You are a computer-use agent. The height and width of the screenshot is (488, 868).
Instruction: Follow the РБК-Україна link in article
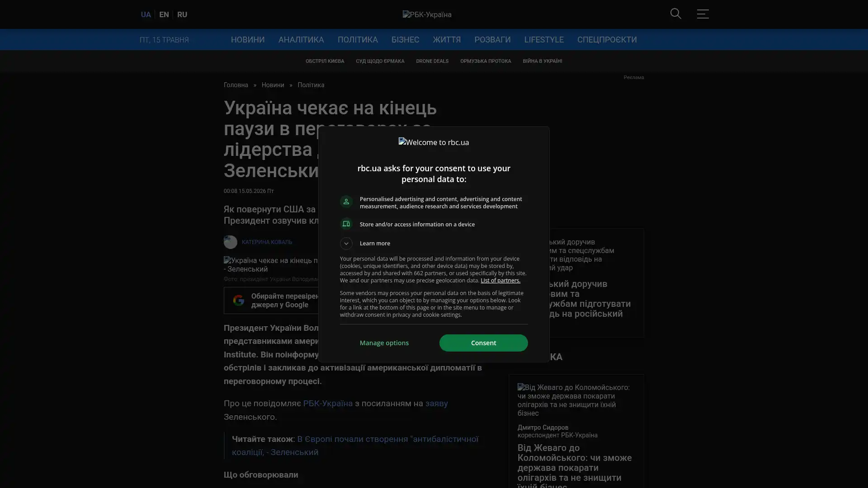[x=328, y=404]
